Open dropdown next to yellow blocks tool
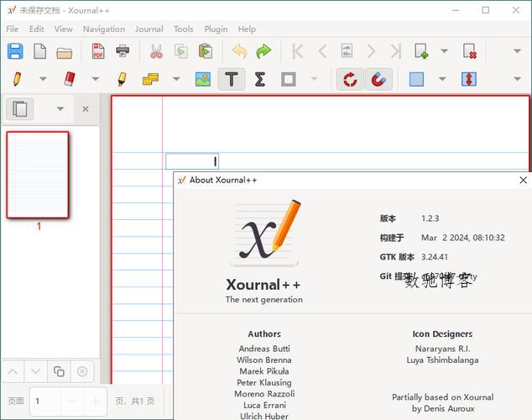 176,79
